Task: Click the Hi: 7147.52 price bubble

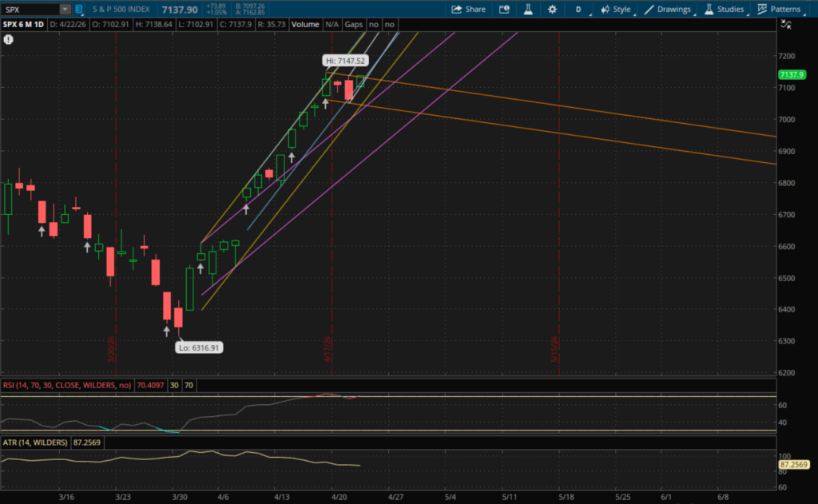Action: pyautogui.click(x=344, y=61)
